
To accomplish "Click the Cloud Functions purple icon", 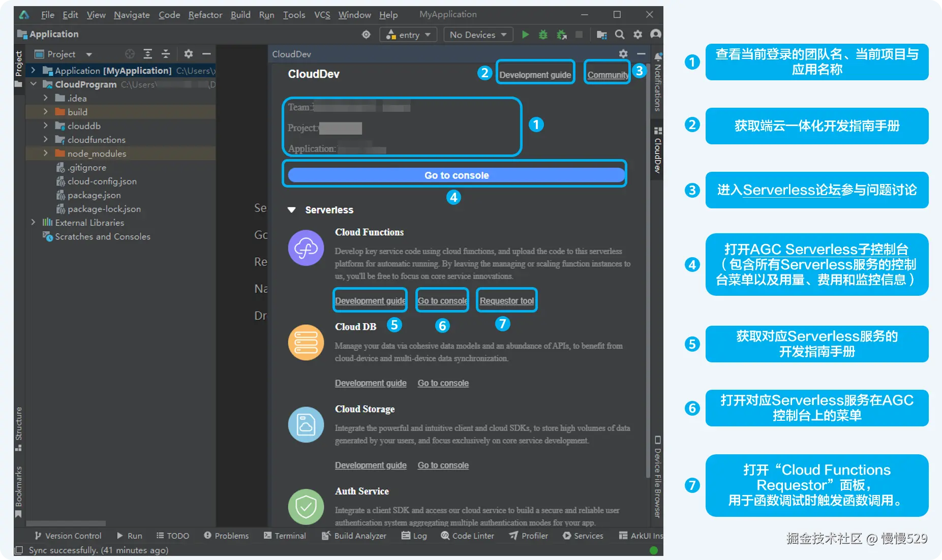I will 306,248.
